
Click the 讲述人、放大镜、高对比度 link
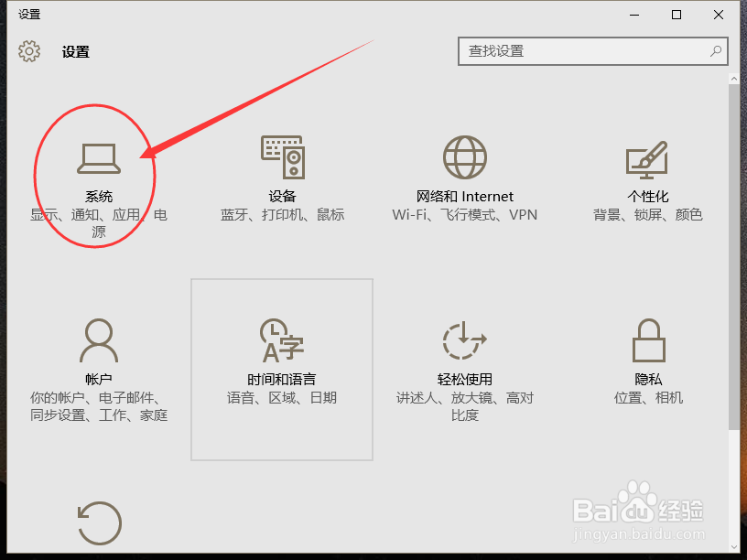click(465, 407)
